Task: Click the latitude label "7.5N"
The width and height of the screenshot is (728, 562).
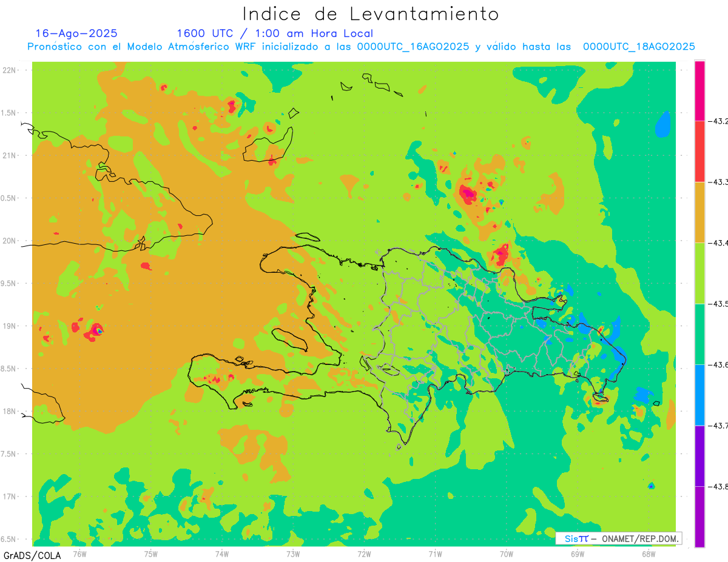Action: [x=8, y=454]
